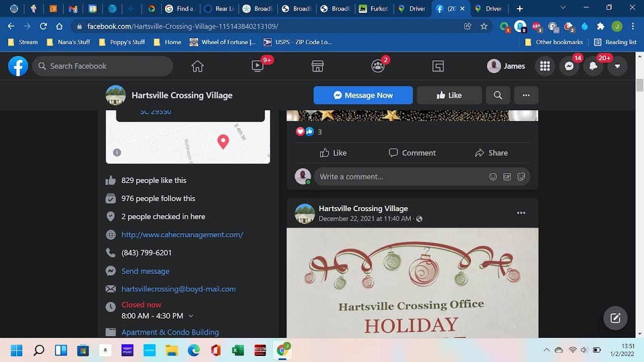Launch File Explorer from the taskbar
This screenshot has width=644, height=362.
tap(172, 350)
